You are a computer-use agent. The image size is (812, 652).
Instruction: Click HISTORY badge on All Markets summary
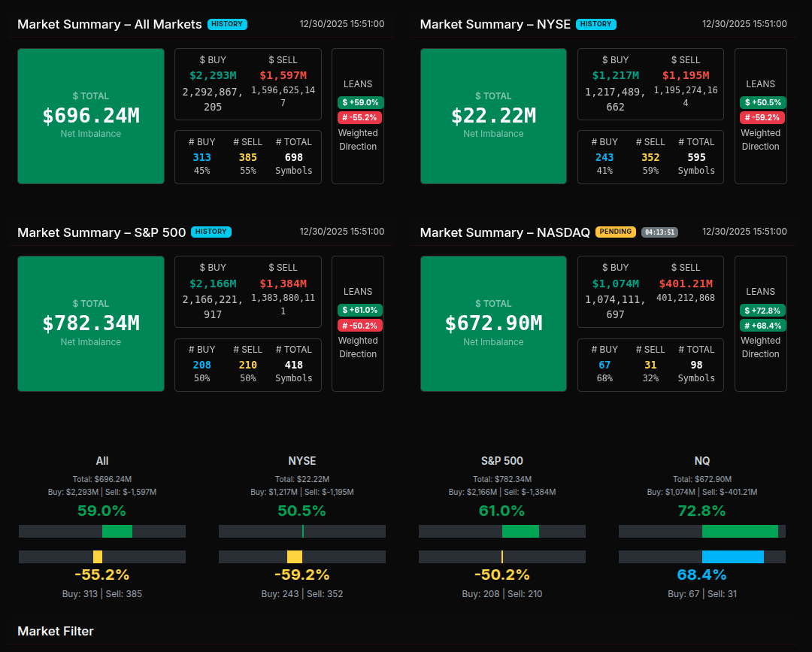click(x=227, y=24)
